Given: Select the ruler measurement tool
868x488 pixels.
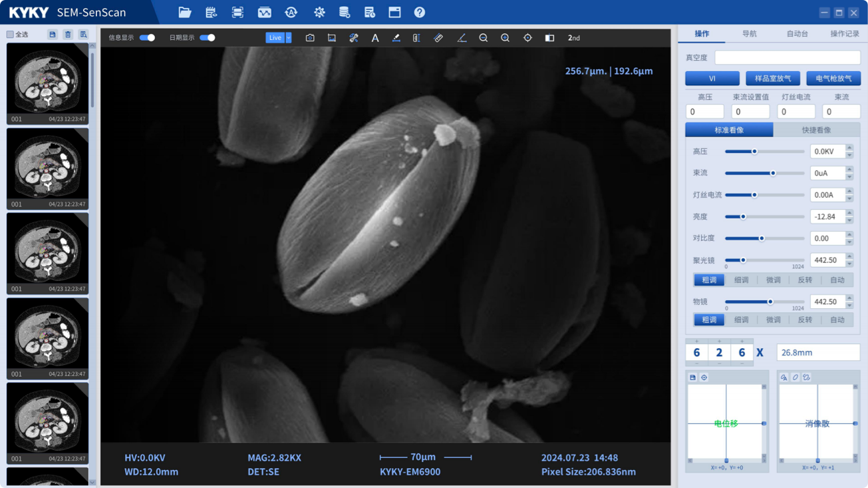Looking at the screenshot, I should 438,38.
